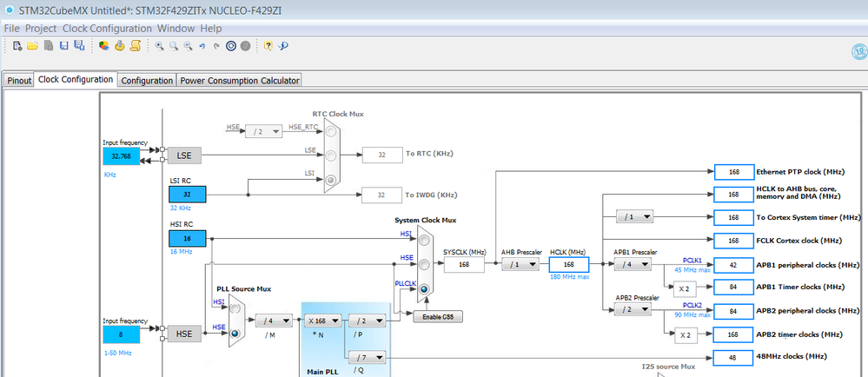The image size is (868, 377).
Task: Select HSE_RTC in the RTC Clock Mux
Action: click(331, 131)
